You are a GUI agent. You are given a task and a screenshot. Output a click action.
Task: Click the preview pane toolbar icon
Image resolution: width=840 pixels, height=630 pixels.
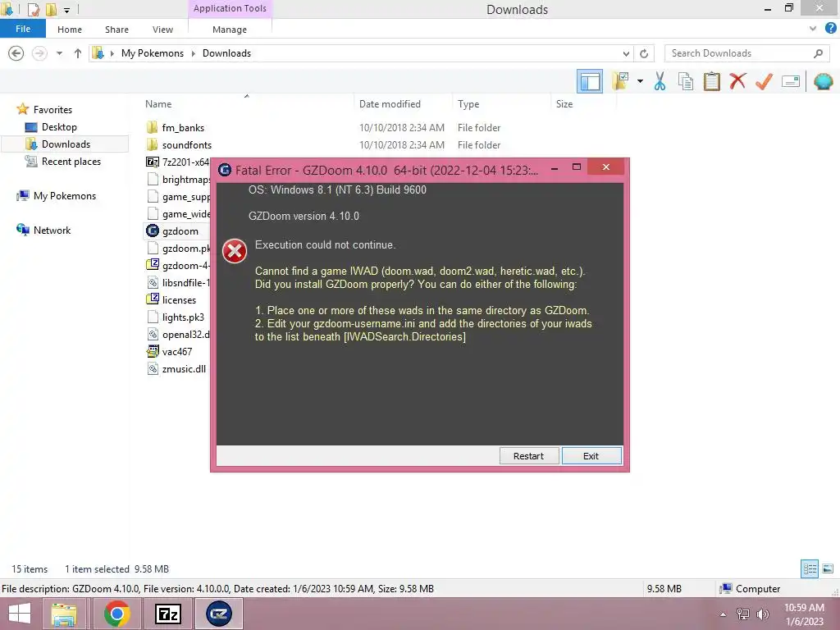(589, 81)
